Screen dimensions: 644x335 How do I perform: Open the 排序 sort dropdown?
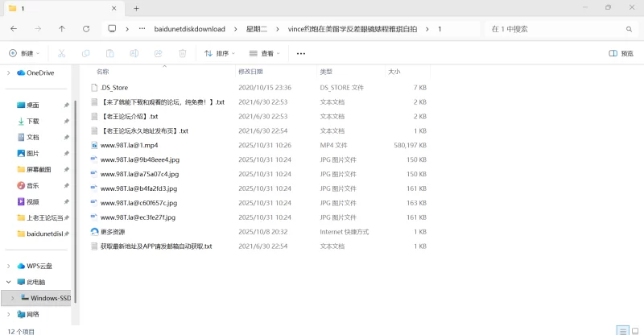pos(219,53)
